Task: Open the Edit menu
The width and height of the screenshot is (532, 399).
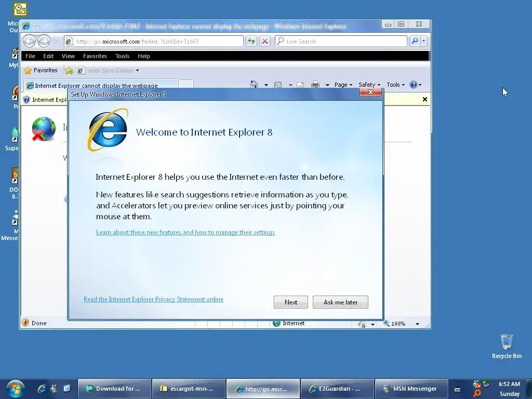Action: (48, 56)
